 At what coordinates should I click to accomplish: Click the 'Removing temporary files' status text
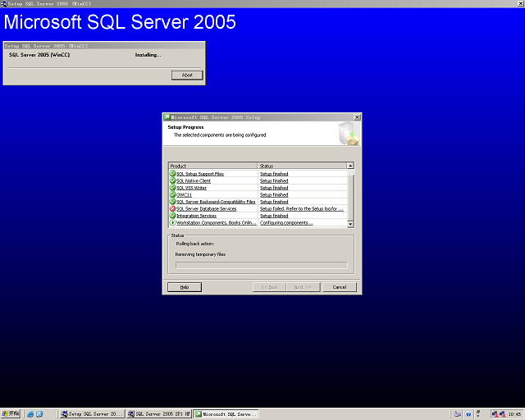click(200, 254)
